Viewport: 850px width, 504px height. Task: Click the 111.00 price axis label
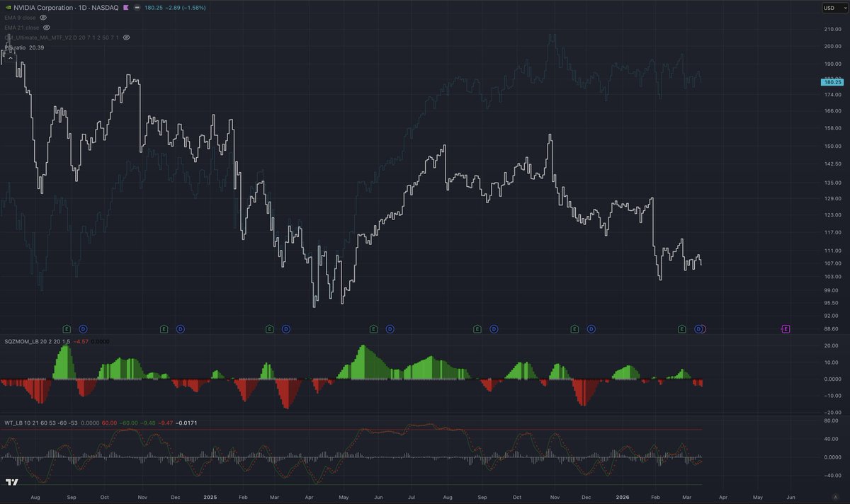[832, 251]
